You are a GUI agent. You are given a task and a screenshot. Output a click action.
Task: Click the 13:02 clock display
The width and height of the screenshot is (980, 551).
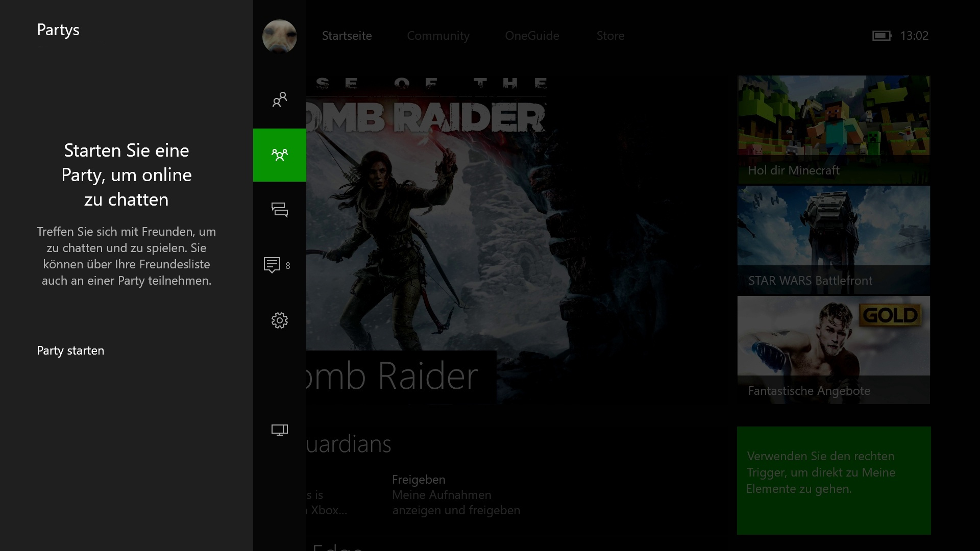tap(914, 36)
